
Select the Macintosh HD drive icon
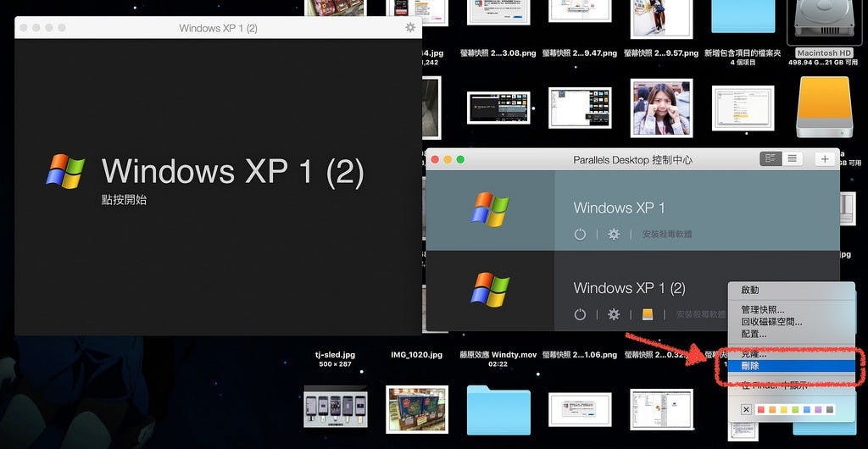[824, 21]
